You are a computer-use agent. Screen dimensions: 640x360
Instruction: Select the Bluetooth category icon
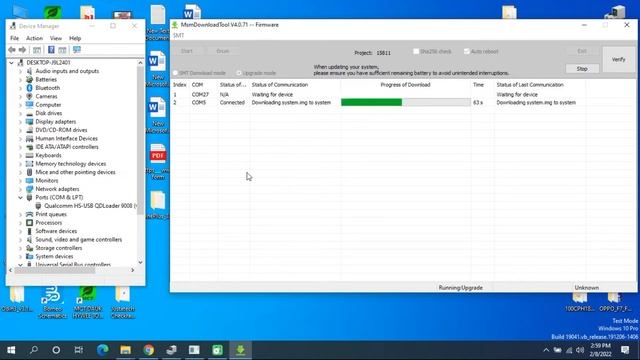(x=29, y=88)
